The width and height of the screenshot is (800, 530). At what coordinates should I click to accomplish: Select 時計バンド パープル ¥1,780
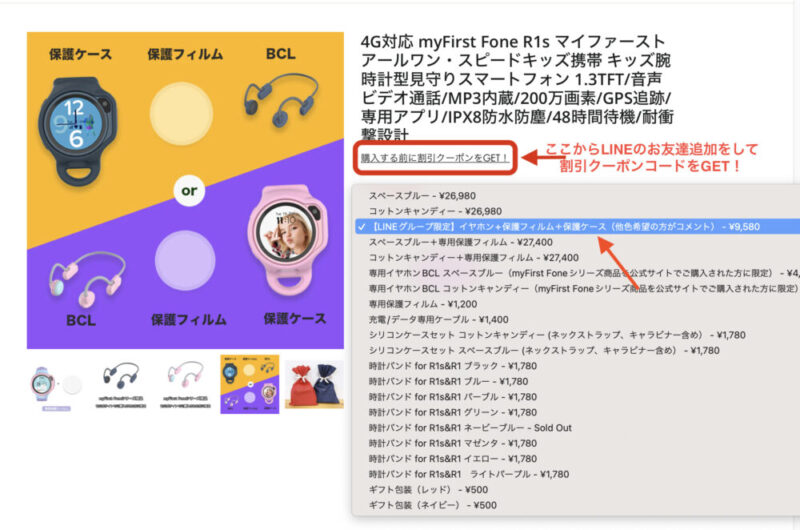coord(577,397)
